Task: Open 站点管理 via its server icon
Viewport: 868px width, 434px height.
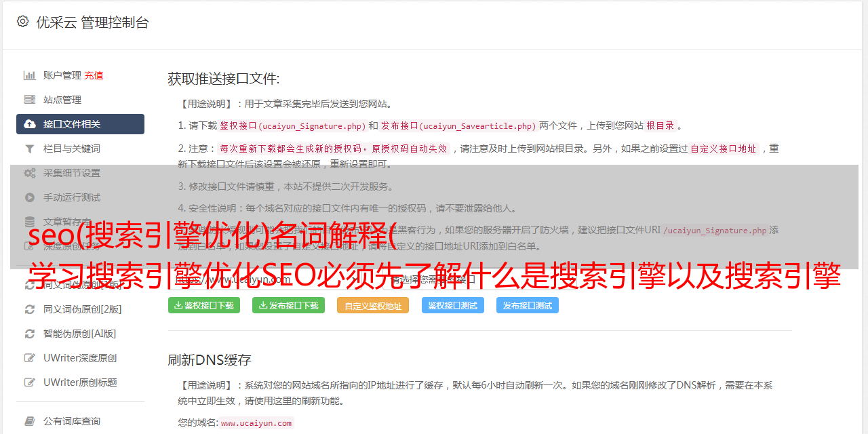Action: pos(30,100)
